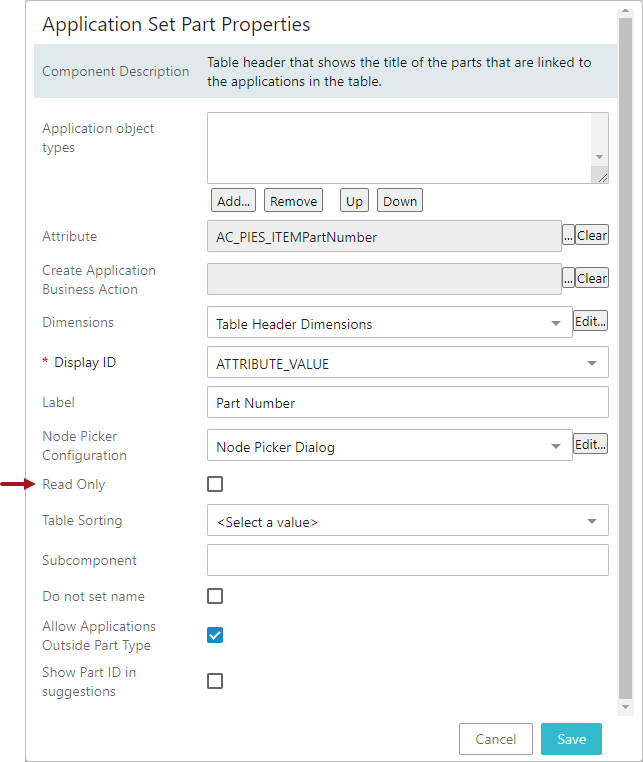Uncheck Allow Applications Outside Part Type
643x762 pixels.
coord(215,635)
